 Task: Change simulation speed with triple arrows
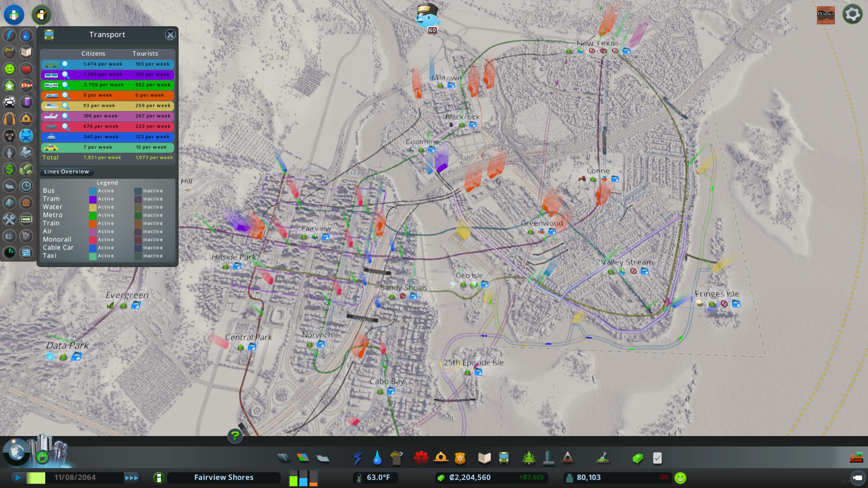click(132, 478)
